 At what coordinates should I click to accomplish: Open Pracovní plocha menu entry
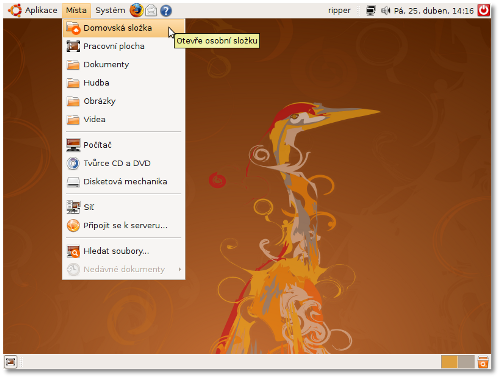pyautogui.click(x=123, y=46)
